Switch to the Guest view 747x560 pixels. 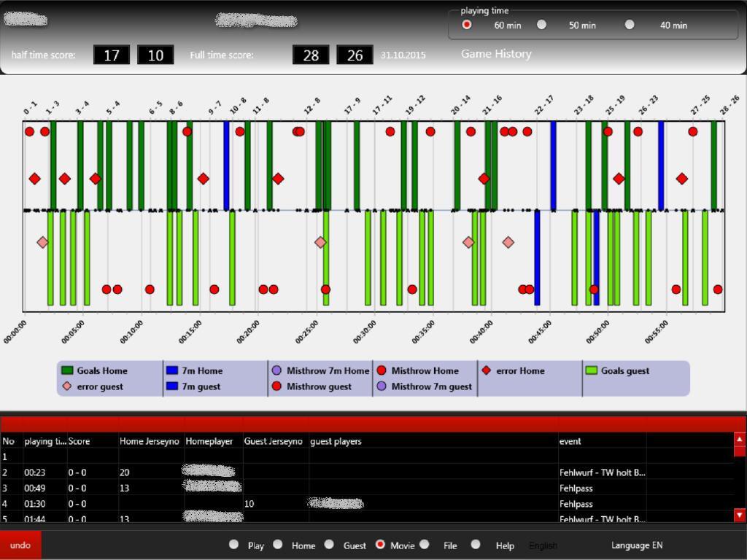tap(329, 544)
